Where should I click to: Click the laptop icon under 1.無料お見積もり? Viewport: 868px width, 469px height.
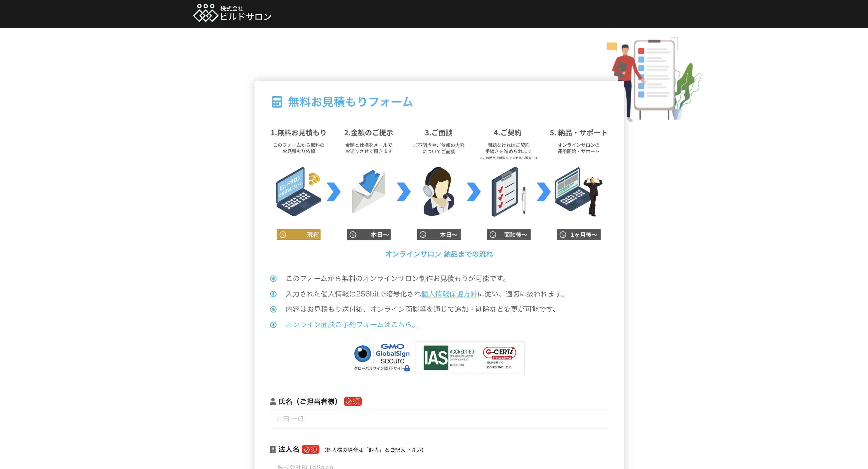pyautogui.click(x=298, y=192)
